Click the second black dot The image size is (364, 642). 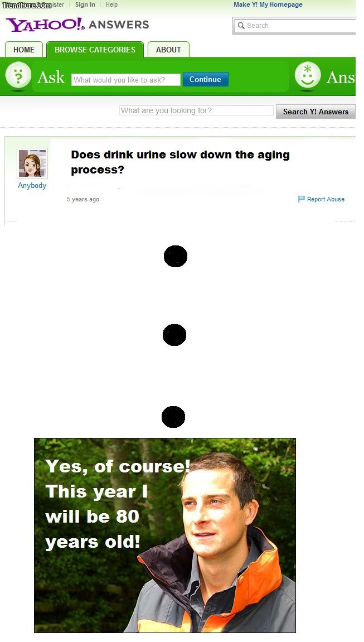pos(174,335)
